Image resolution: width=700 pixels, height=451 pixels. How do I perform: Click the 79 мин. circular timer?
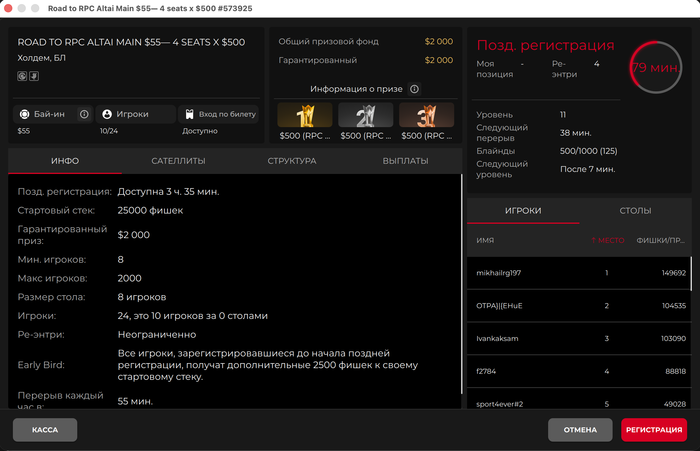click(656, 67)
